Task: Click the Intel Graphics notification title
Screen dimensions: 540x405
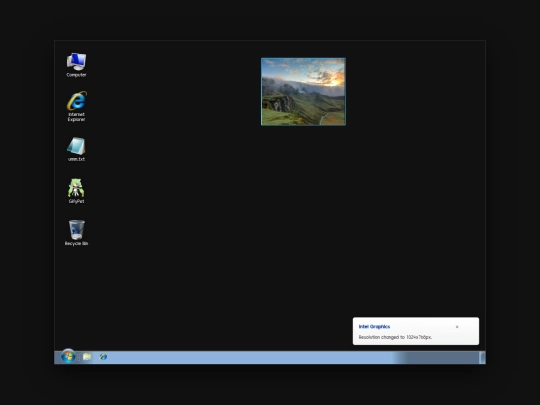Action: click(x=374, y=326)
